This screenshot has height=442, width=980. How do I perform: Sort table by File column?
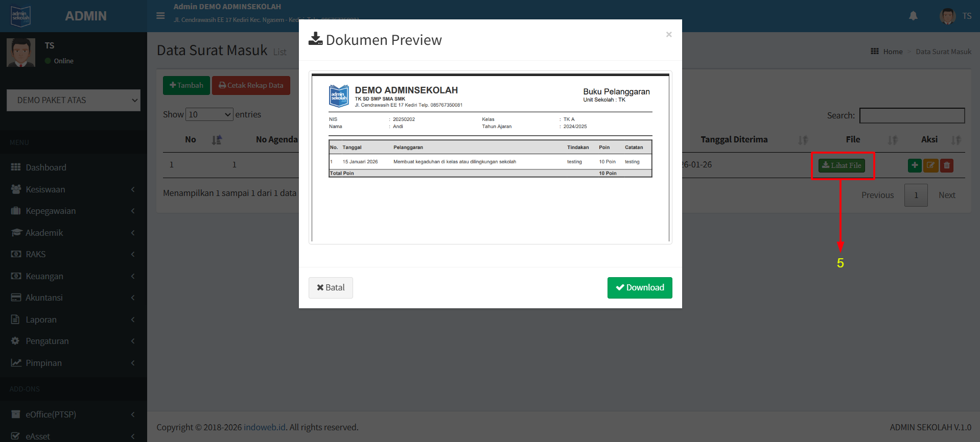pos(892,140)
